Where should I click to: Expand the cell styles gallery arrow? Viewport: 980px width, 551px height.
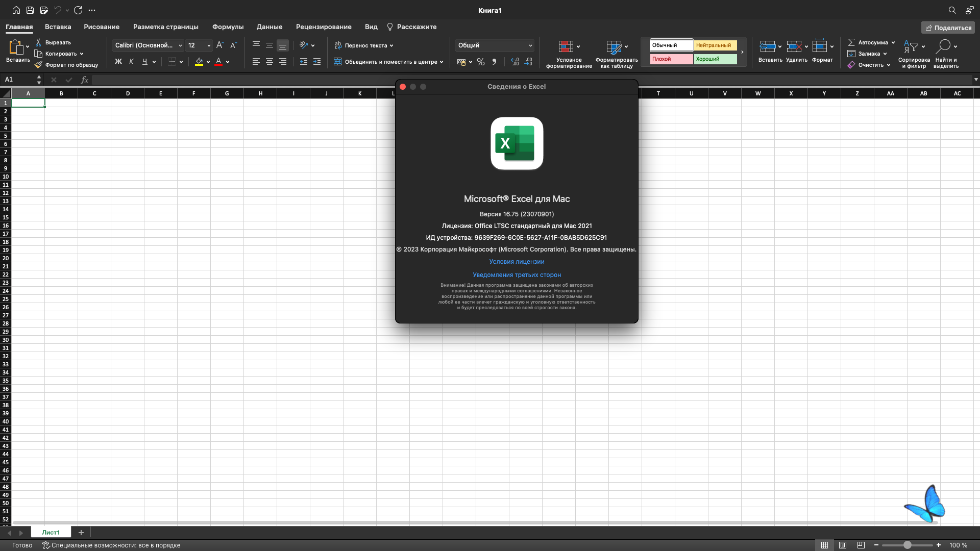tap(743, 52)
